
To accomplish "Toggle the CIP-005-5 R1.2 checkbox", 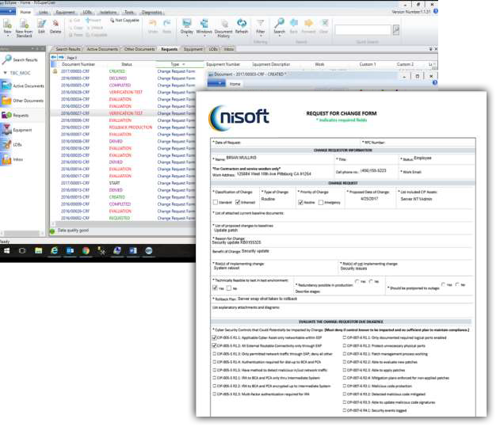I will 214,345.
